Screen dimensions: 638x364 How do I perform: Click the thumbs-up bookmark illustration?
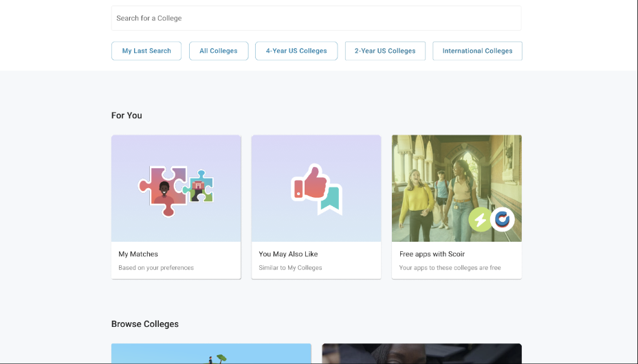tap(316, 190)
